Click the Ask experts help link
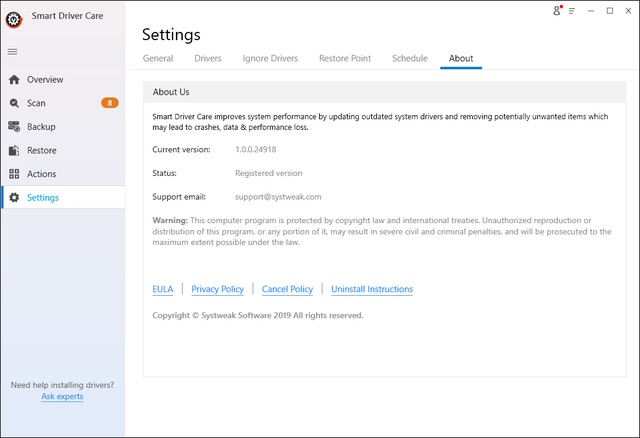The height and width of the screenshot is (438, 640). [x=62, y=397]
